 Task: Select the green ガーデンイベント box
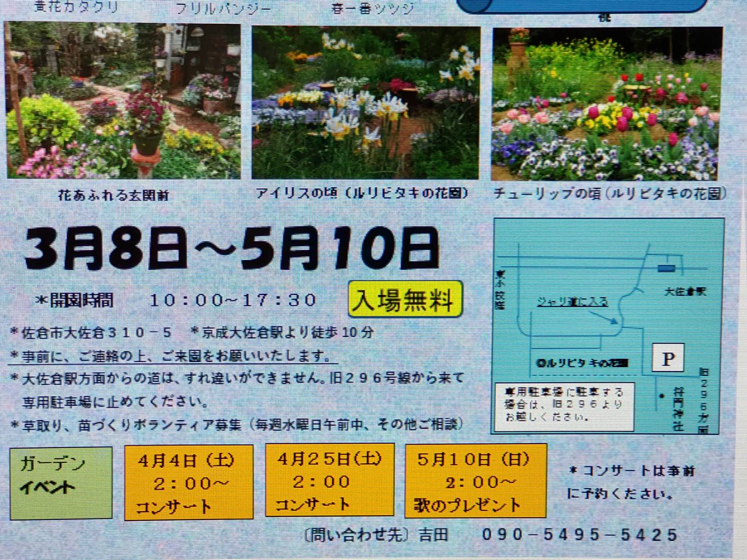pos(61,482)
